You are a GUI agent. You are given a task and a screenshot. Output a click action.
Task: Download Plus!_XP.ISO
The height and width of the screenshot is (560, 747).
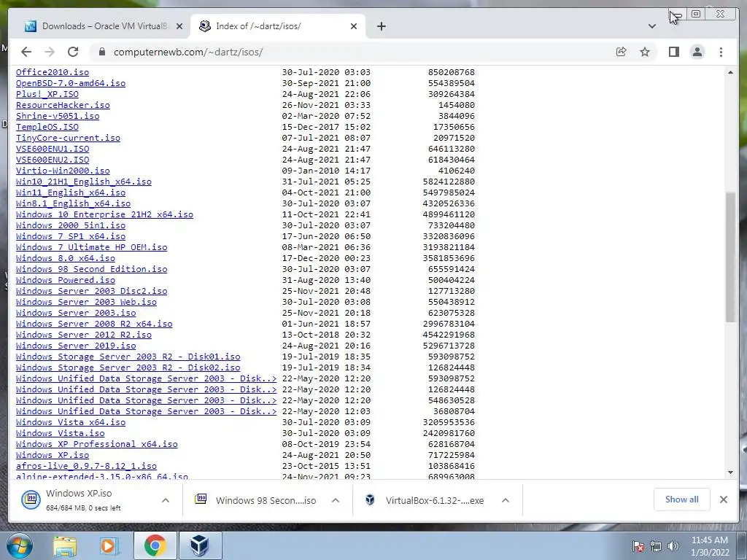point(47,94)
